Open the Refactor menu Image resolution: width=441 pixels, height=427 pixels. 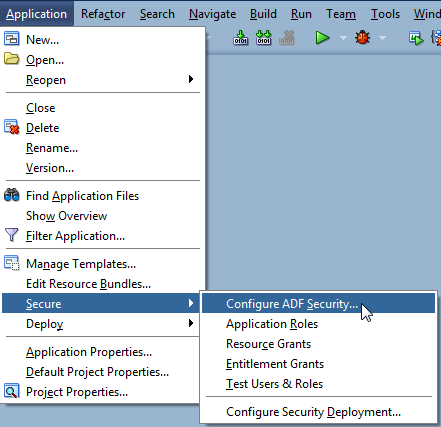coord(103,14)
